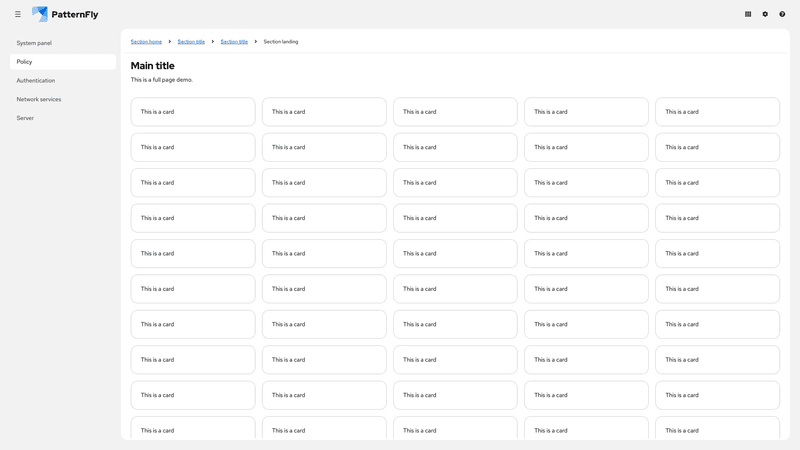Click the help question mark icon

tap(782, 14)
